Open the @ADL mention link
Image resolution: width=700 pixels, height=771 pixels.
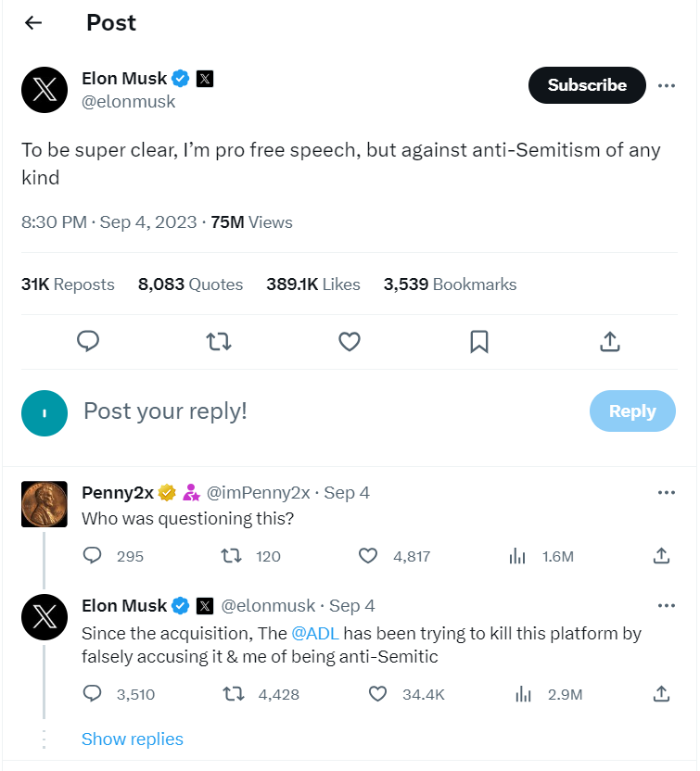tap(313, 634)
